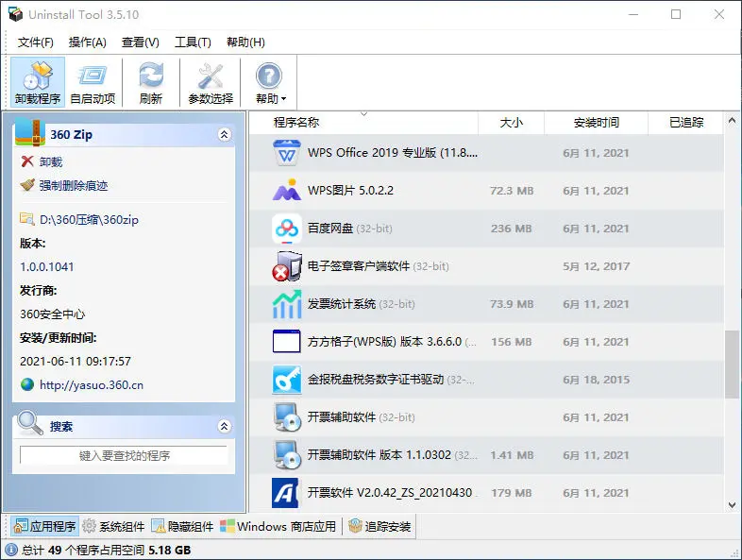
Task: Select the WPS图片 5.0.2.2 icon
Action: pos(287,191)
